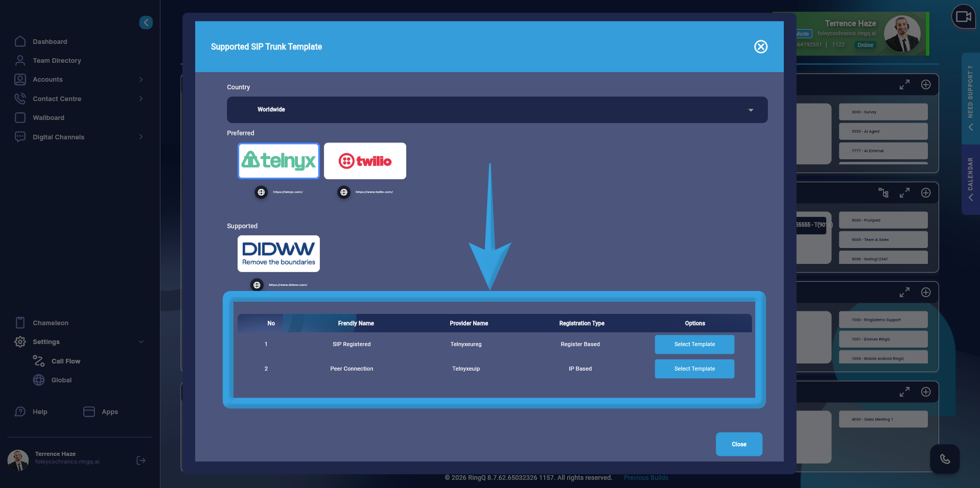
Task: Select Template for Peer Connection row
Action: pyautogui.click(x=694, y=369)
